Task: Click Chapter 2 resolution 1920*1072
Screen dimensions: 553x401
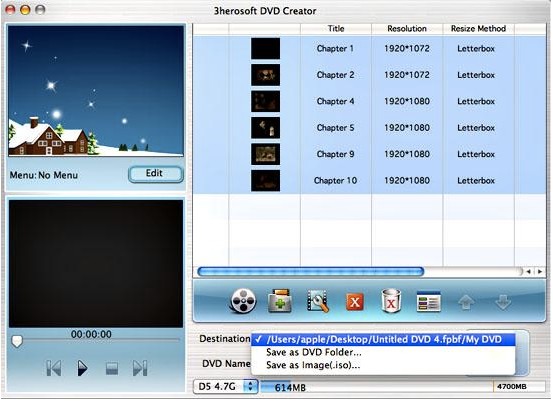Action: coord(407,75)
